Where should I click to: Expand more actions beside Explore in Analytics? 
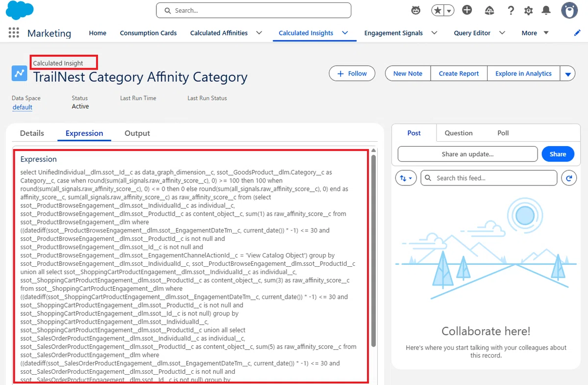point(568,74)
